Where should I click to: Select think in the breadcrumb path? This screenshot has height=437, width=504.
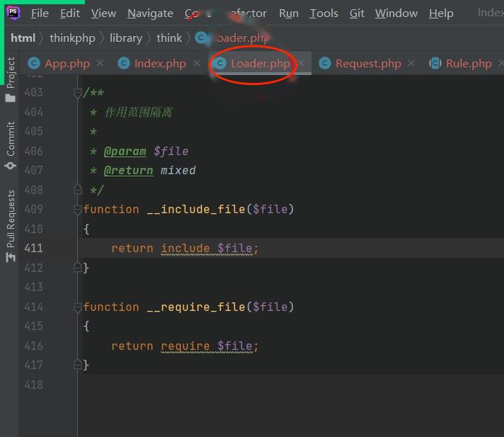pos(169,38)
